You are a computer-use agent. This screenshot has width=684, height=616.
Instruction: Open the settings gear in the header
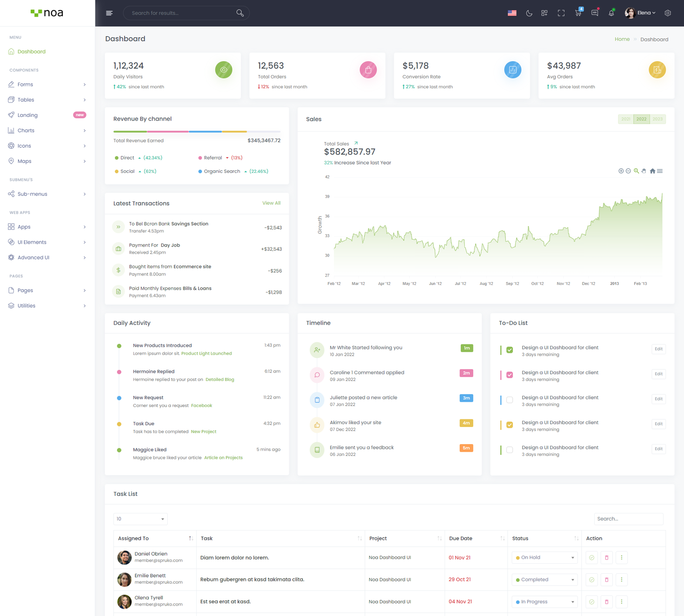point(667,13)
